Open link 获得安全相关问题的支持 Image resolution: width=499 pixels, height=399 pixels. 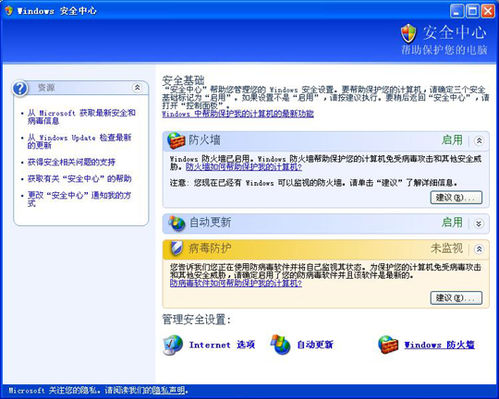(x=71, y=162)
